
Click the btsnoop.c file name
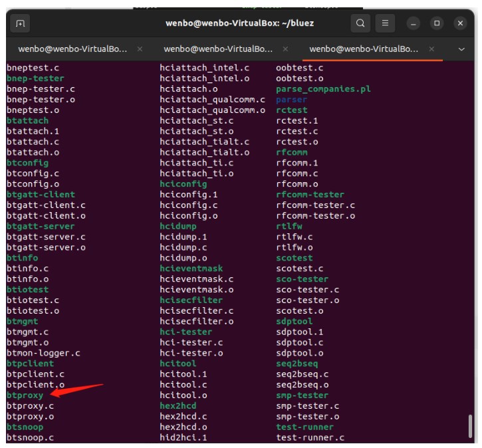click(x=30, y=437)
